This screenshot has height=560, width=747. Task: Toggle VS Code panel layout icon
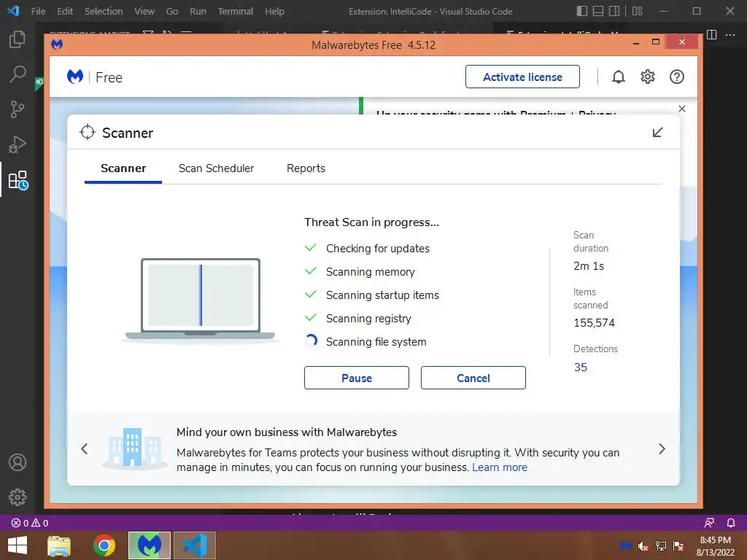(x=598, y=11)
